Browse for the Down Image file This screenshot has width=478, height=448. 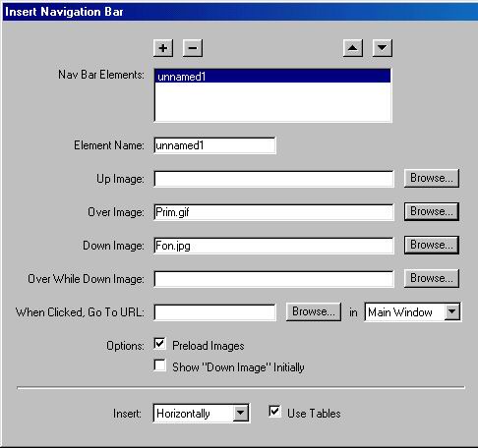(432, 245)
